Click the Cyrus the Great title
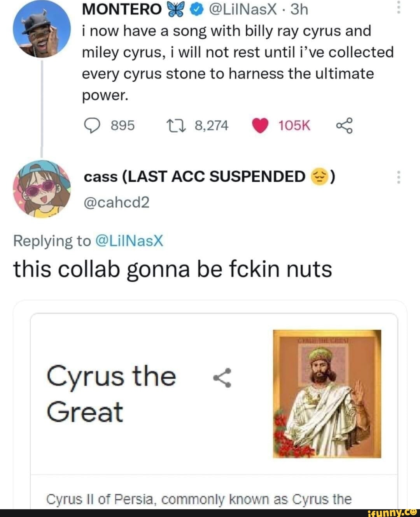This screenshot has height=517, width=420. (111, 394)
